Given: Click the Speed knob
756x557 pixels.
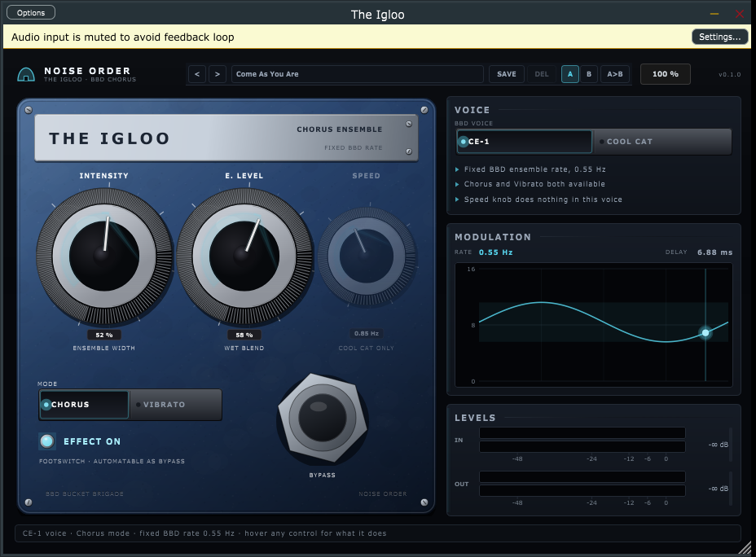Looking at the screenshot, I should tap(367, 257).
